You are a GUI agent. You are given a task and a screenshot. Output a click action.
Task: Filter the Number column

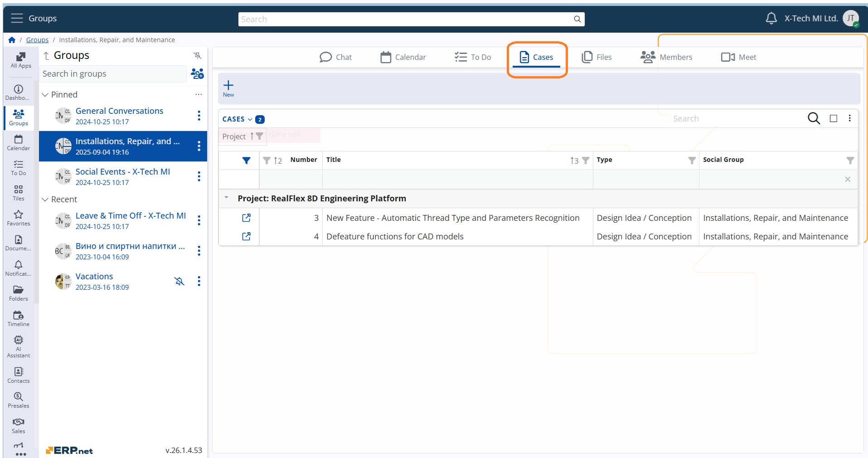267,161
